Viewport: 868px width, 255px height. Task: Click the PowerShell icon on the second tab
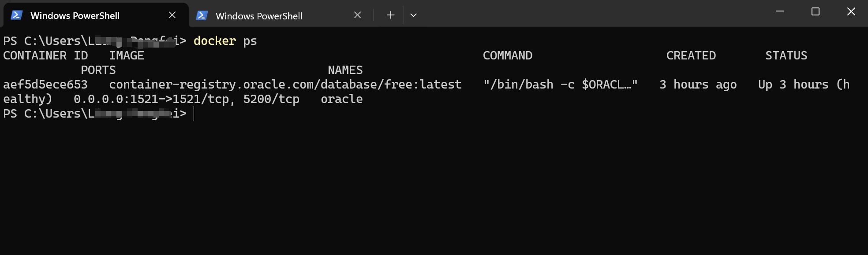click(202, 15)
